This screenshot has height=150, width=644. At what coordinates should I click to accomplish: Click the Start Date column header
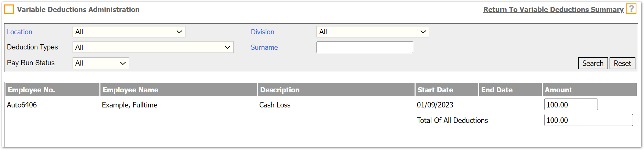[x=435, y=90]
